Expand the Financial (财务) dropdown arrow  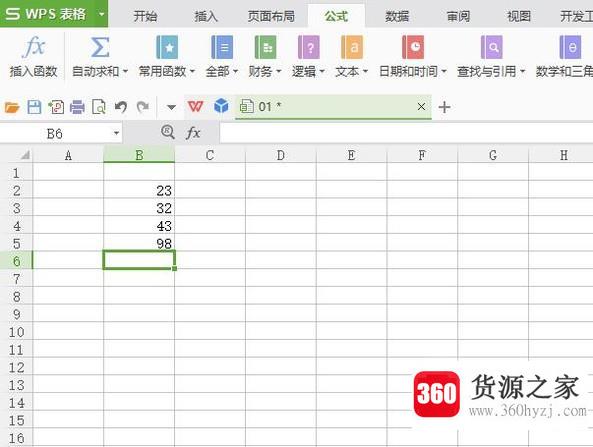tap(278, 71)
